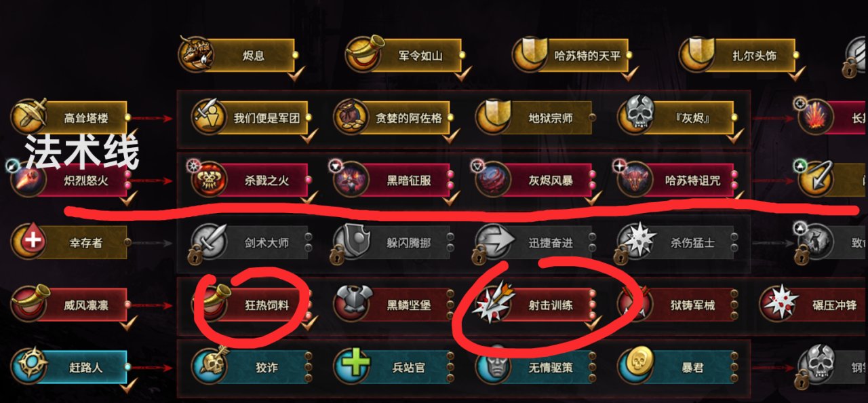This screenshot has height=403, width=868.
Task: Click the 杀戮之火 fire skull icon
Action: pos(208,180)
